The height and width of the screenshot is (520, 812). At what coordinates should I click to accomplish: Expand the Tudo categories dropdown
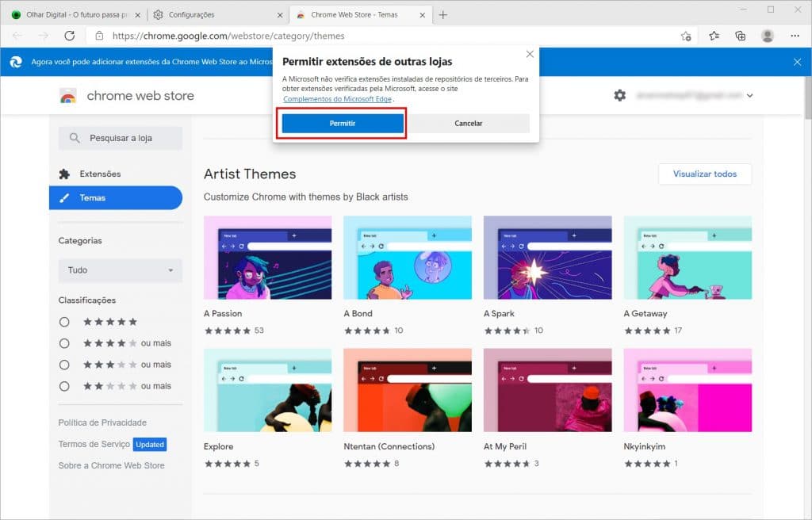(x=121, y=270)
